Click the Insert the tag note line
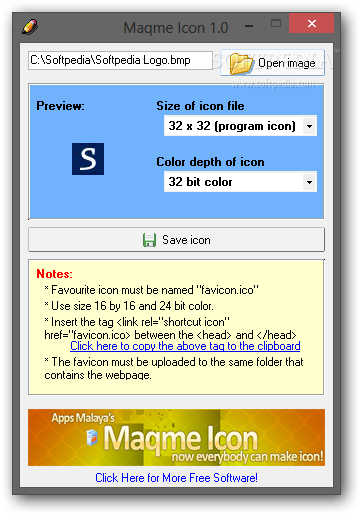Screen dimensions: 361x515 pos(170,328)
